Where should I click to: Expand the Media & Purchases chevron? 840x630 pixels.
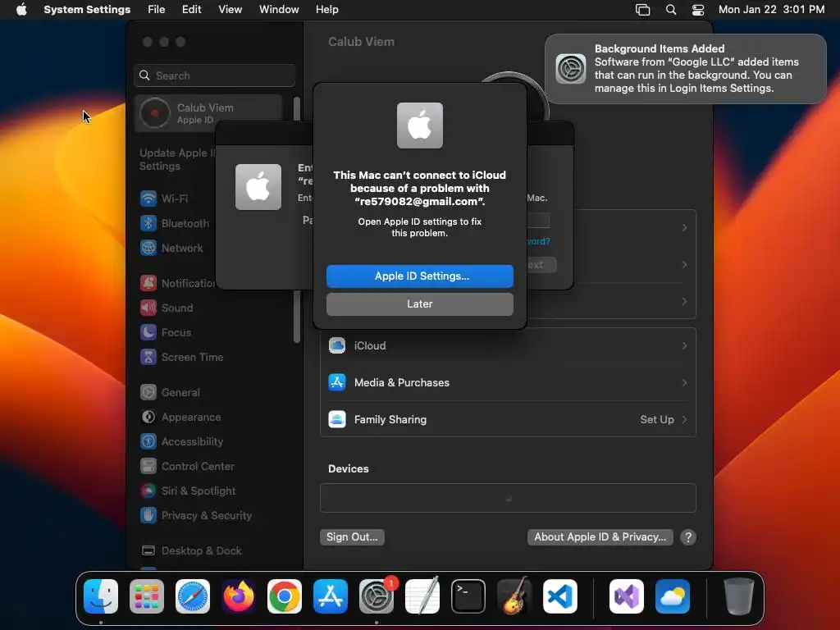coord(684,382)
